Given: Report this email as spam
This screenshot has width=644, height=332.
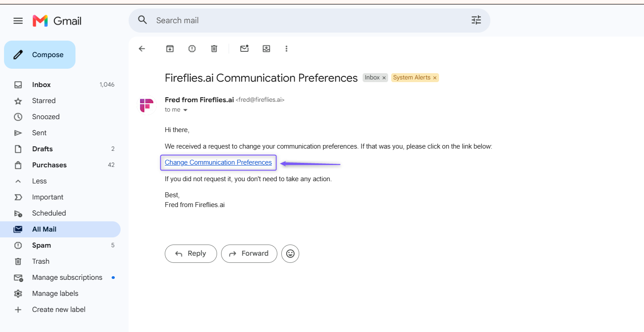Looking at the screenshot, I should coord(192,49).
